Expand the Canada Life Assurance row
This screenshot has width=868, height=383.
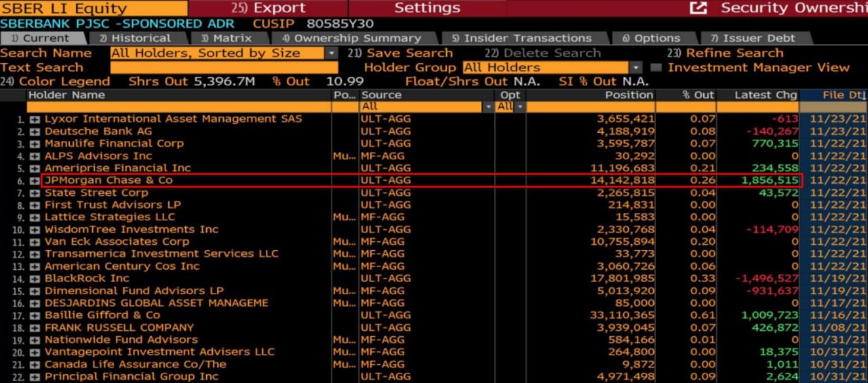[x=35, y=365]
